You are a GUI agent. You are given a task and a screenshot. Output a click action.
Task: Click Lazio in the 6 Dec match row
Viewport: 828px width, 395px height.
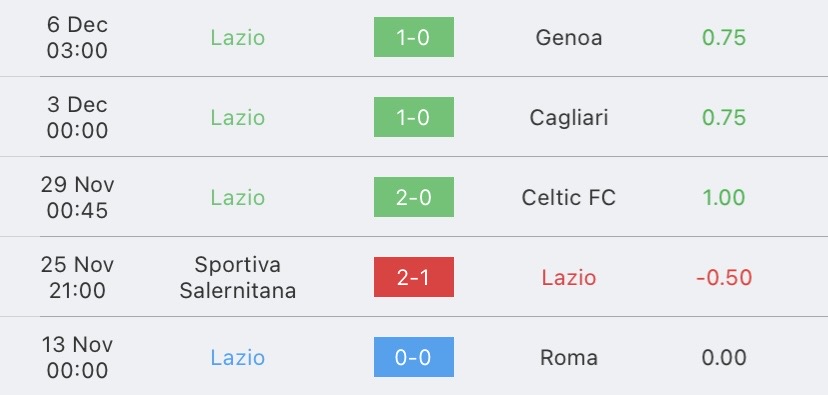tap(238, 37)
